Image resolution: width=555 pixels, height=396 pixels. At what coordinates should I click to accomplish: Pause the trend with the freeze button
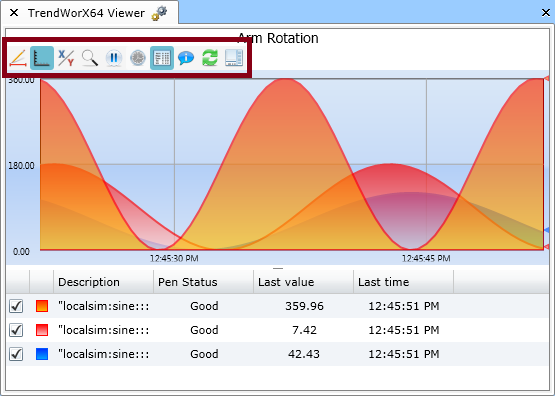coord(114,58)
